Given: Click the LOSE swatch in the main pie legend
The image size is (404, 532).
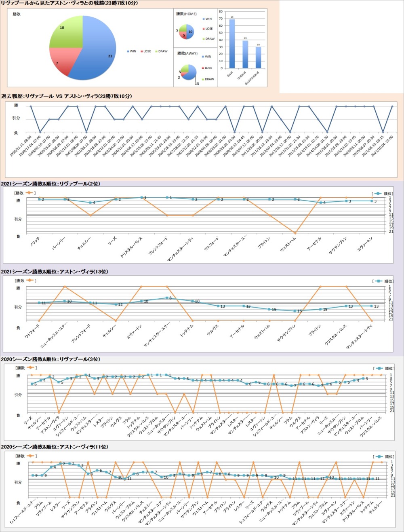Looking at the screenshot, I should point(142,51).
